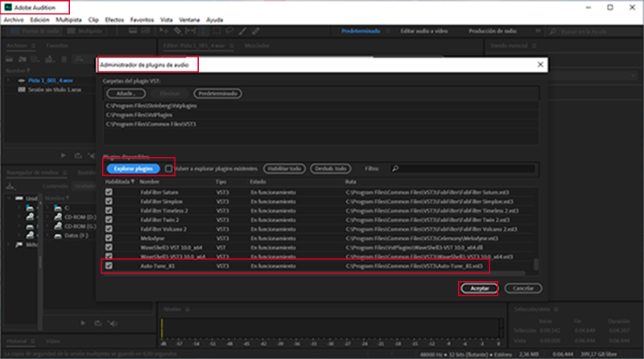644x359 pixels.
Task: Uncheck Auto-Tune_81 plugin checkbox
Action: click(109, 266)
